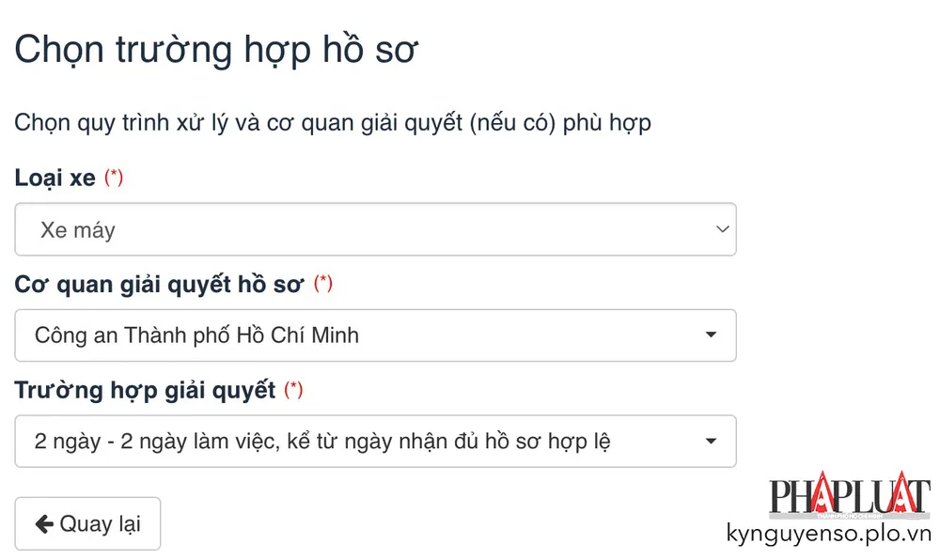Open the Cơ quan giải quyết hồ sơ dropdown
Screen dimensions: 940x560
pos(376,335)
